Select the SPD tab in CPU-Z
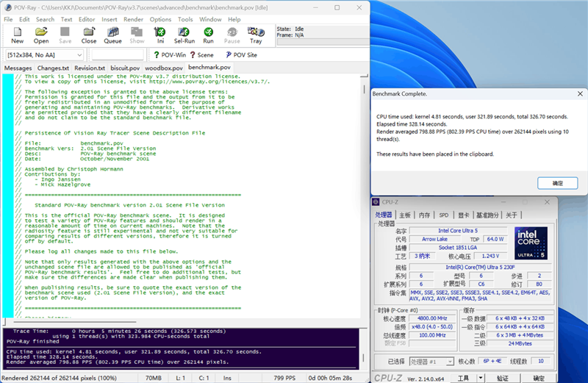588x383 pixels. (x=443, y=215)
